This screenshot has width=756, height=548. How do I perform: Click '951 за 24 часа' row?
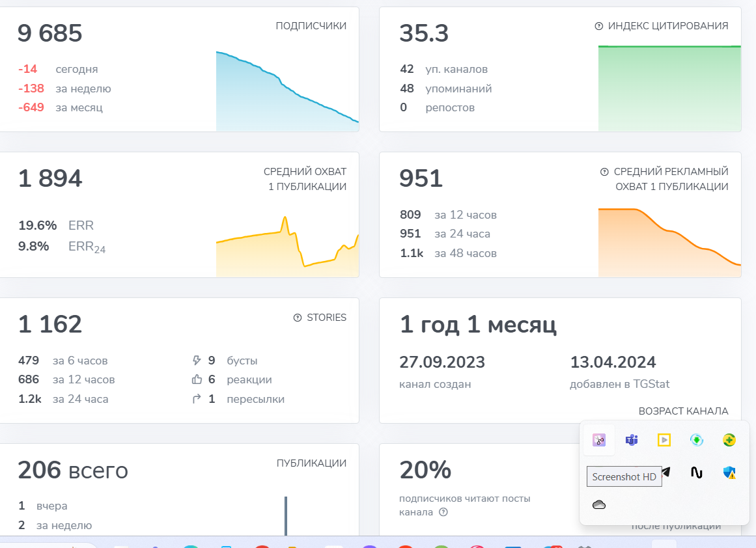445,233
